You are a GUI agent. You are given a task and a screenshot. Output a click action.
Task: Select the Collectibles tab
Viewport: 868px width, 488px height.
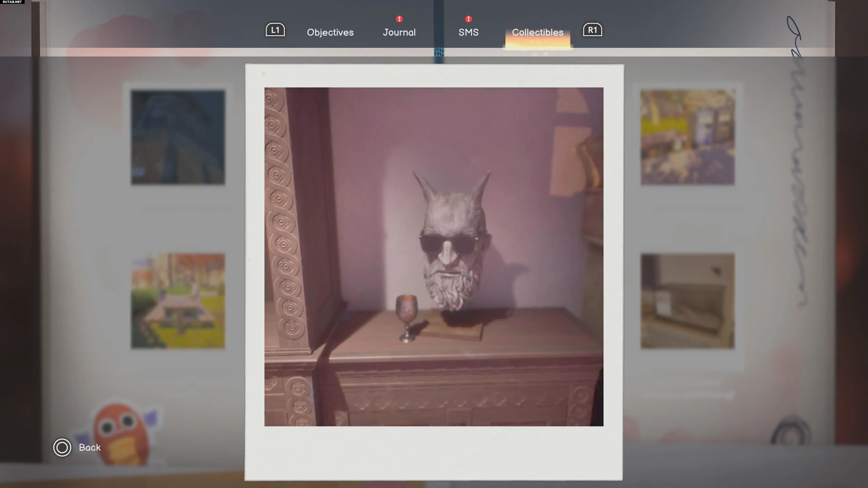click(538, 32)
